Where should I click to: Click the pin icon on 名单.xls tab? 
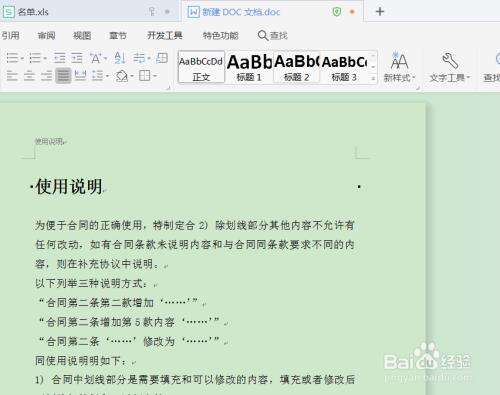click(x=152, y=12)
